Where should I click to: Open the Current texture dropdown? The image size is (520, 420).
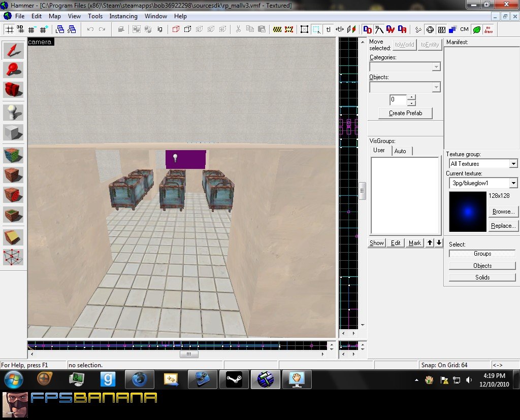point(513,183)
